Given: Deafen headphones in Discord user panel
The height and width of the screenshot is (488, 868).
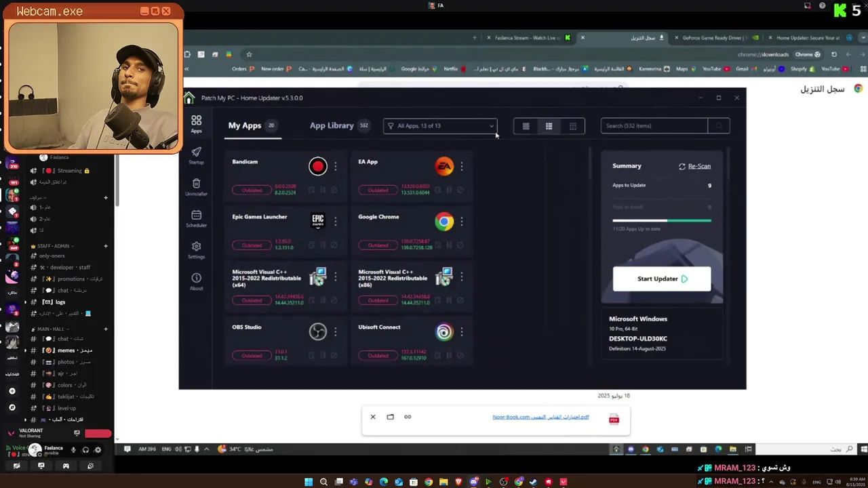Looking at the screenshot, I should (85, 449).
